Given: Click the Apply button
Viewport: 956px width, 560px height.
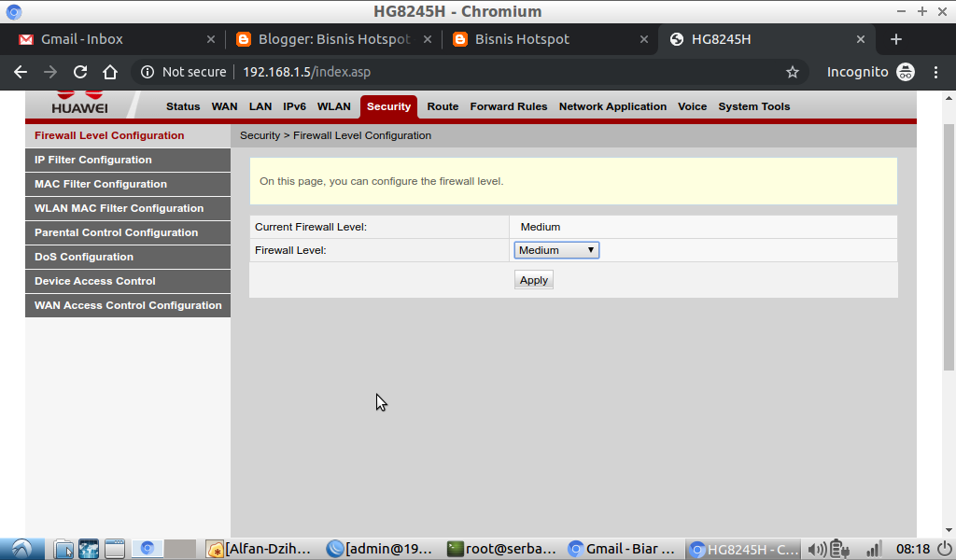Looking at the screenshot, I should 533,279.
